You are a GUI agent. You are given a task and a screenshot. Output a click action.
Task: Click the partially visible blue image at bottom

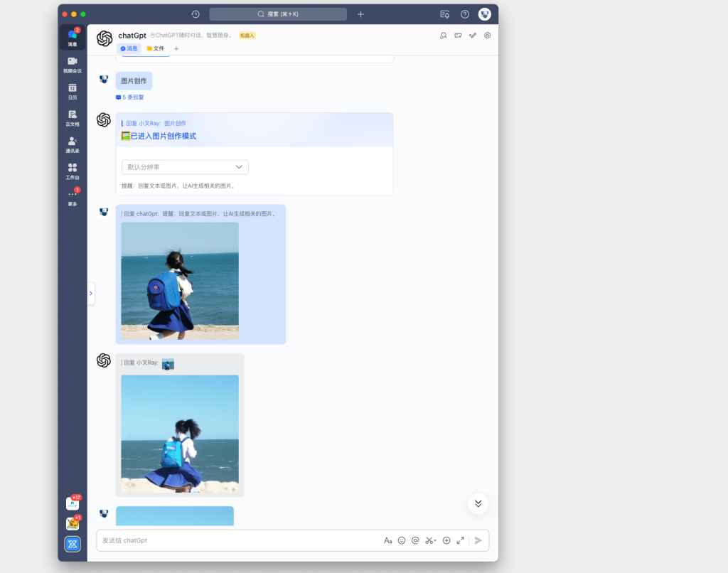coord(175,516)
